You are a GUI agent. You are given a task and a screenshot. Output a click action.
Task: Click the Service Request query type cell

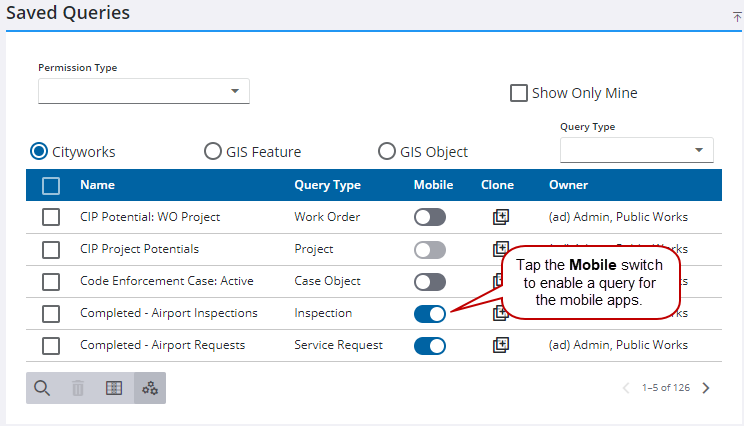338,345
